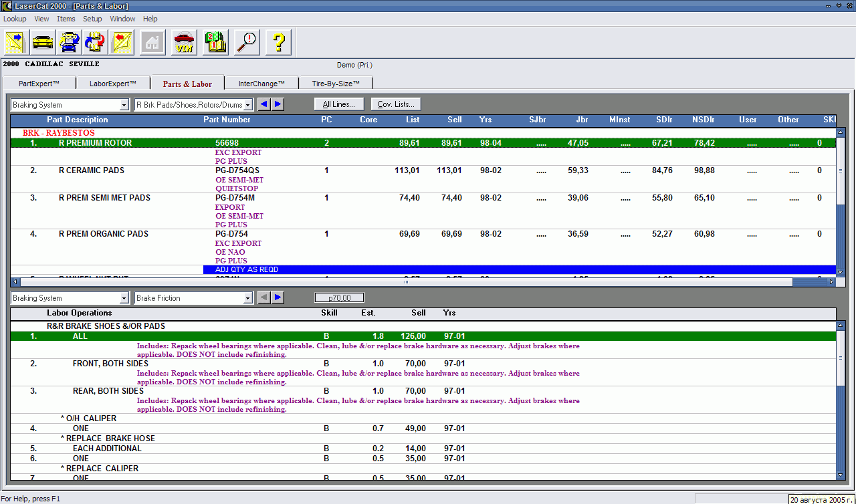Switch to the PartExpert tab

pyautogui.click(x=39, y=84)
